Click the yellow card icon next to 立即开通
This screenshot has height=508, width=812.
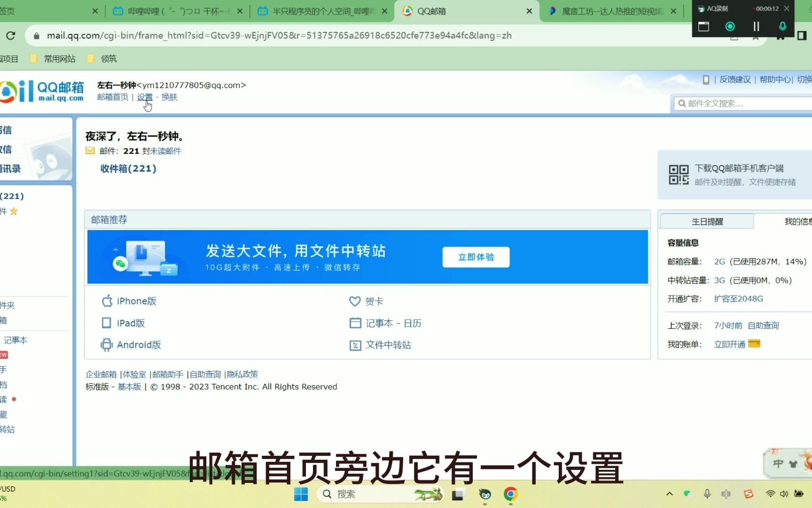point(754,344)
